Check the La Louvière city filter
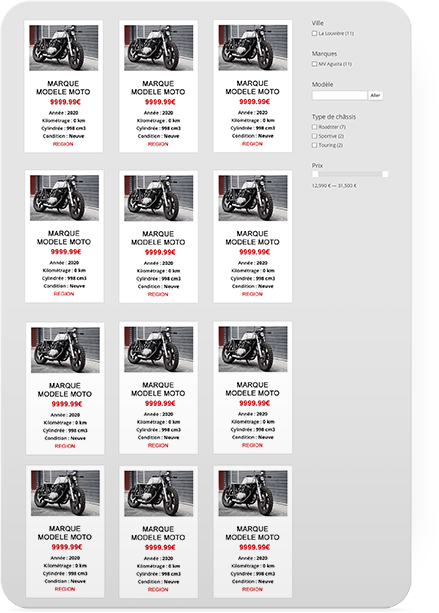The height and width of the screenshot is (613, 439). (x=314, y=34)
